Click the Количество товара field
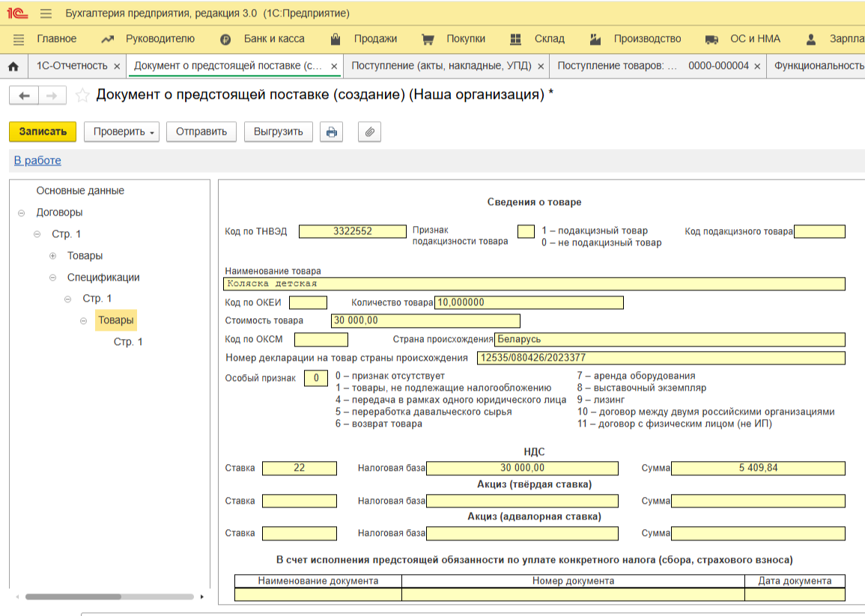This screenshot has width=865, height=616. click(x=529, y=302)
